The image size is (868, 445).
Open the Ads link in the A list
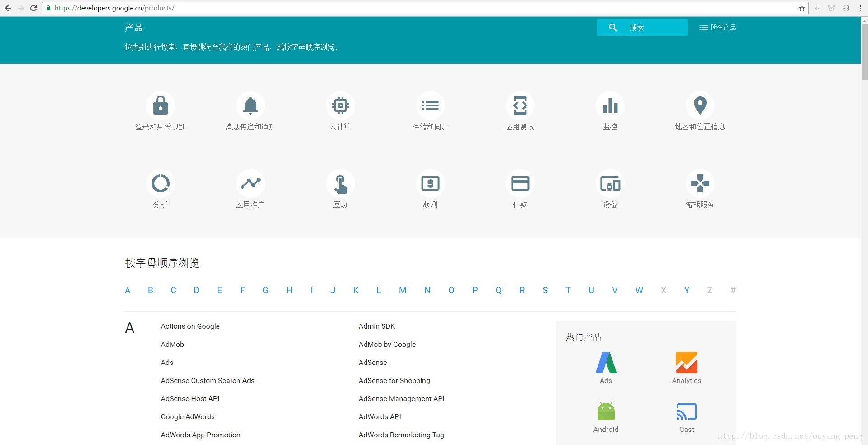(x=167, y=363)
